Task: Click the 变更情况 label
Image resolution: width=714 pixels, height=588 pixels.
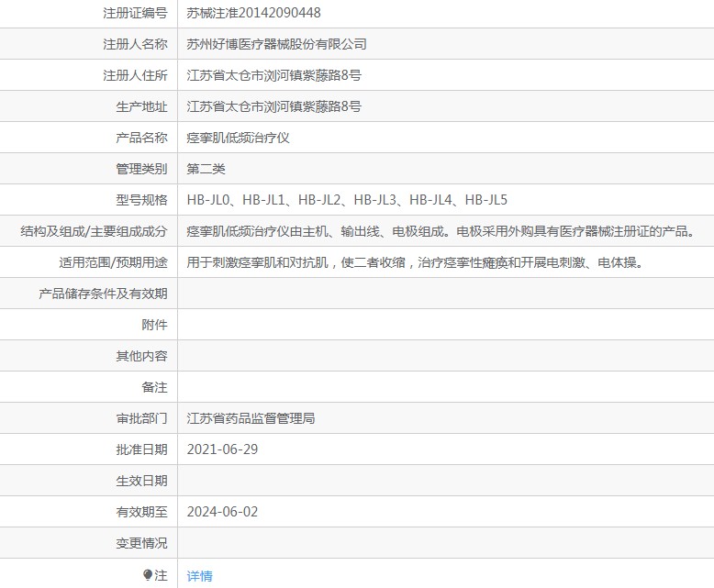Action: [141, 543]
